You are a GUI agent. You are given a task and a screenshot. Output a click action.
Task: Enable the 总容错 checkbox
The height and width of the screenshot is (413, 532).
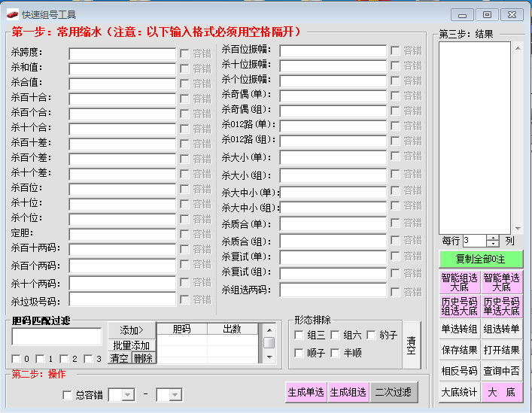(68, 395)
